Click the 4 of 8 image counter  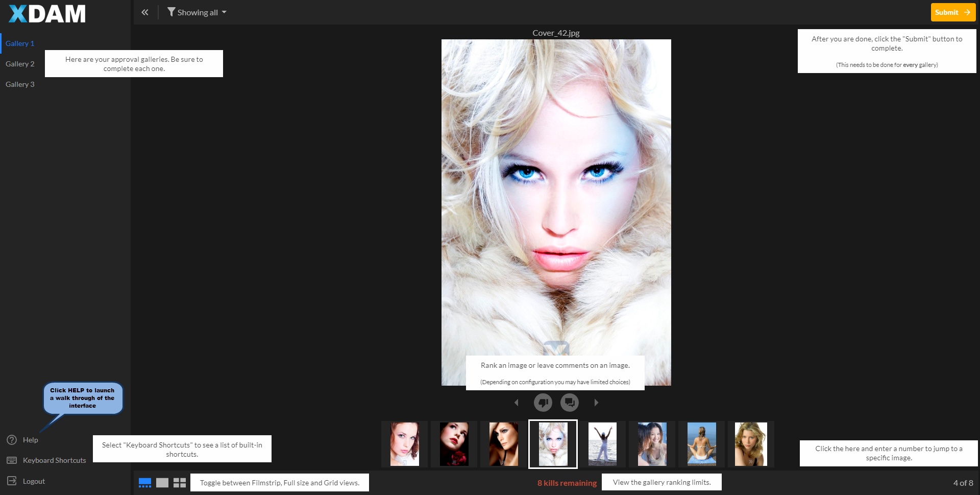tap(963, 483)
